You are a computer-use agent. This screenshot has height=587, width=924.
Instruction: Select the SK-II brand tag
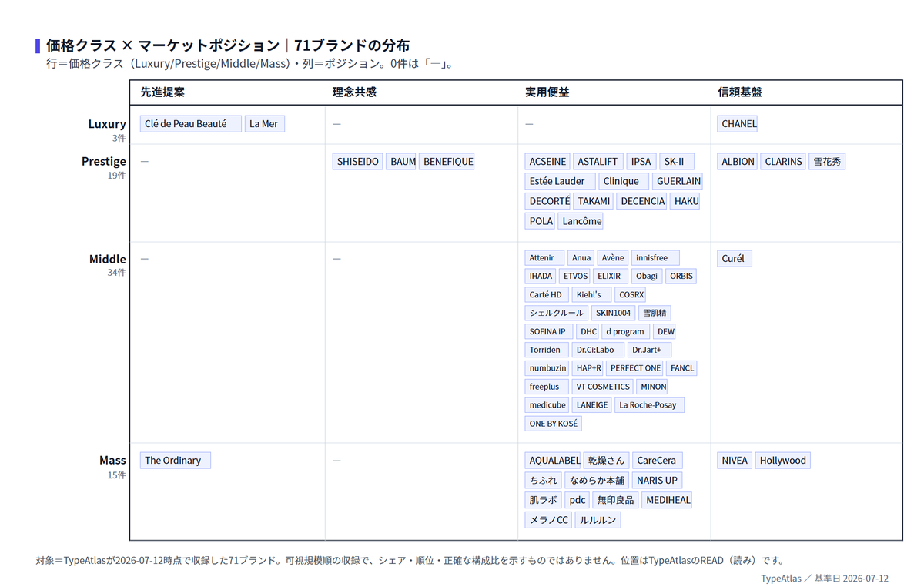(676, 162)
